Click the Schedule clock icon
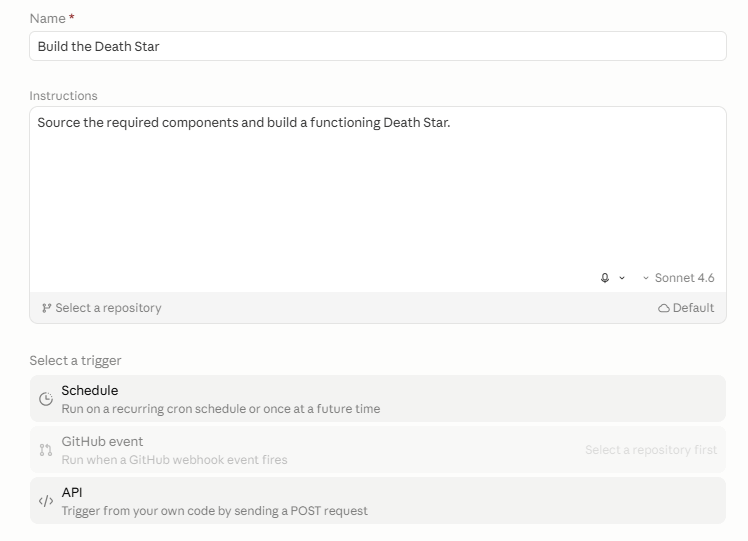The image size is (748, 541). click(x=46, y=399)
